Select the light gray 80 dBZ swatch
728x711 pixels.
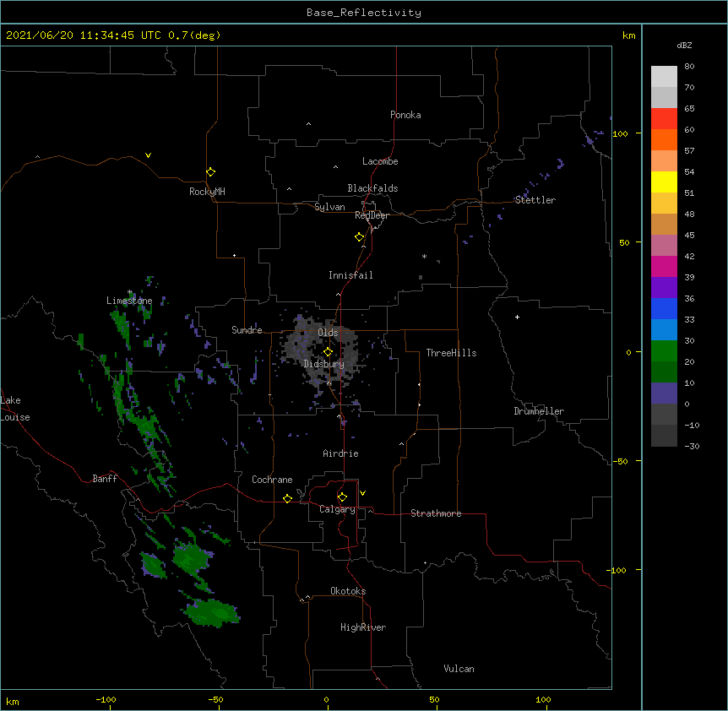664,76
